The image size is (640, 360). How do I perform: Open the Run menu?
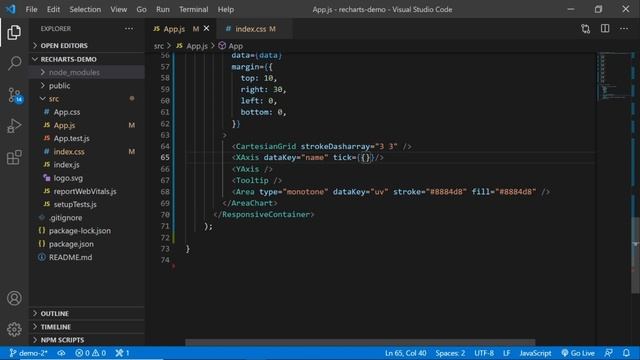pos(162,9)
